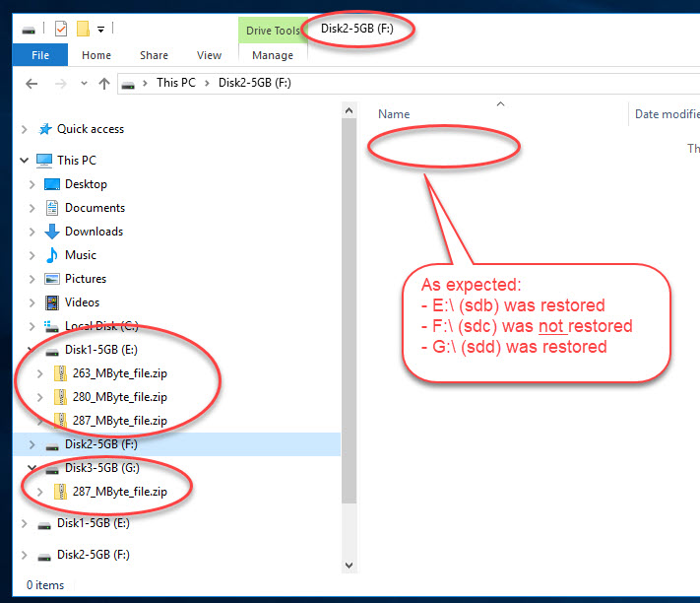Click the Music folder icon in sidebar

[52, 255]
